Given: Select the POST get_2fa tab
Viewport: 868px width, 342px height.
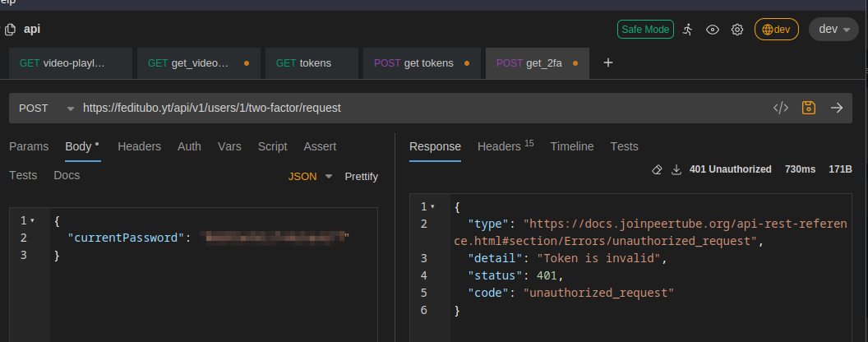Looking at the screenshot, I should tap(537, 63).
